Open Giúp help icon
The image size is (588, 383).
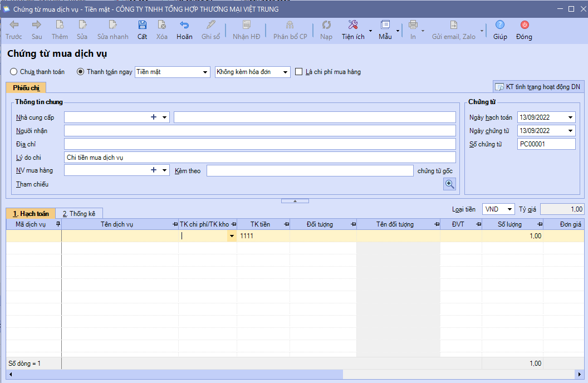click(x=500, y=25)
